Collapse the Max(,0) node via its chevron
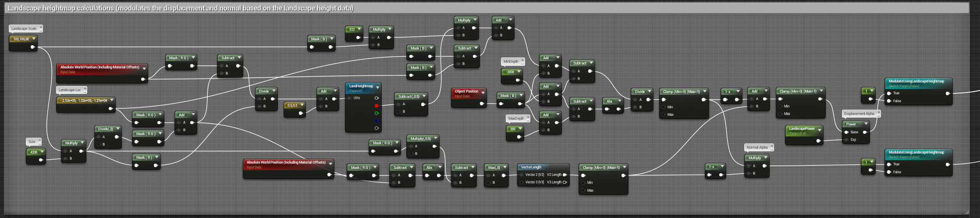The width and height of the screenshot is (980, 218). [x=504, y=168]
